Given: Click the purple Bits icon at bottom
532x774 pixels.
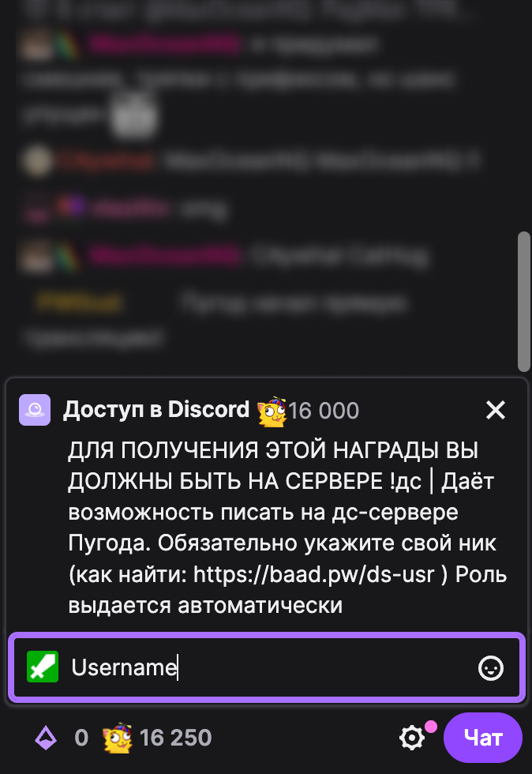Looking at the screenshot, I should [46, 738].
